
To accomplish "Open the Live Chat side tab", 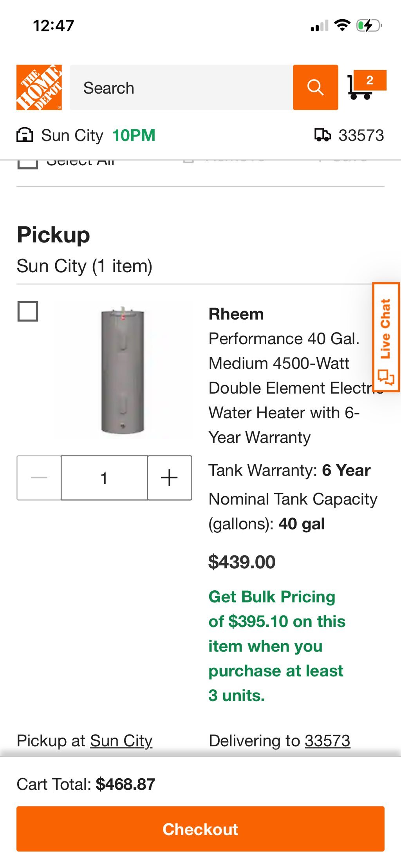I will [x=386, y=337].
